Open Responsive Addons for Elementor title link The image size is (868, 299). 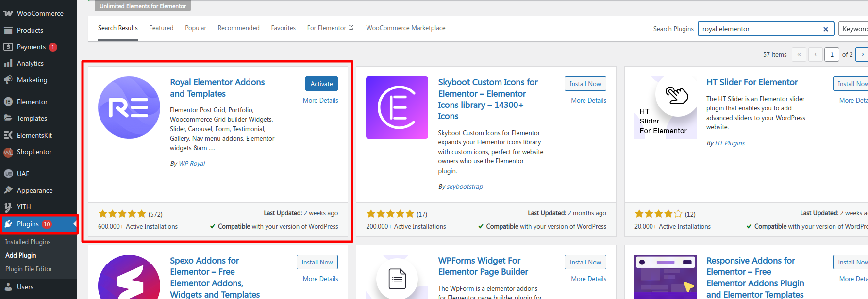pyautogui.click(x=755, y=278)
